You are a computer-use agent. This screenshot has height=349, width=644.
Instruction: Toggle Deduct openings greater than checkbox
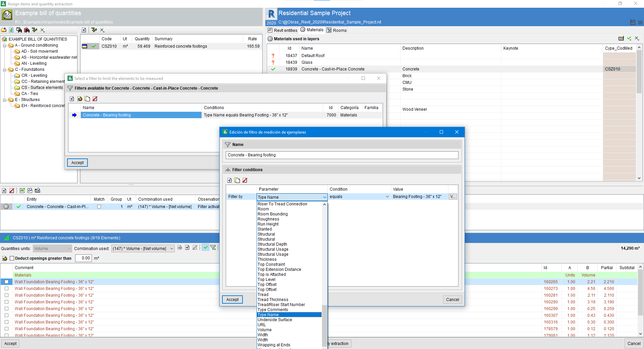point(12,258)
